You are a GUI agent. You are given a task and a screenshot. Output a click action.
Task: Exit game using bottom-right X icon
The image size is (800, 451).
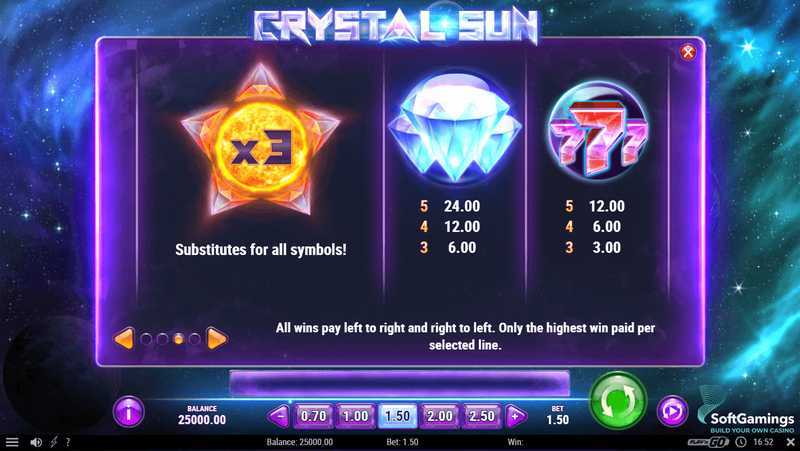pyautogui.click(x=790, y=442)
